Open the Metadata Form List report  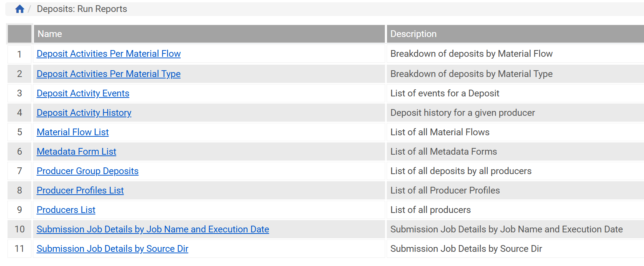(x=76, y=152)
